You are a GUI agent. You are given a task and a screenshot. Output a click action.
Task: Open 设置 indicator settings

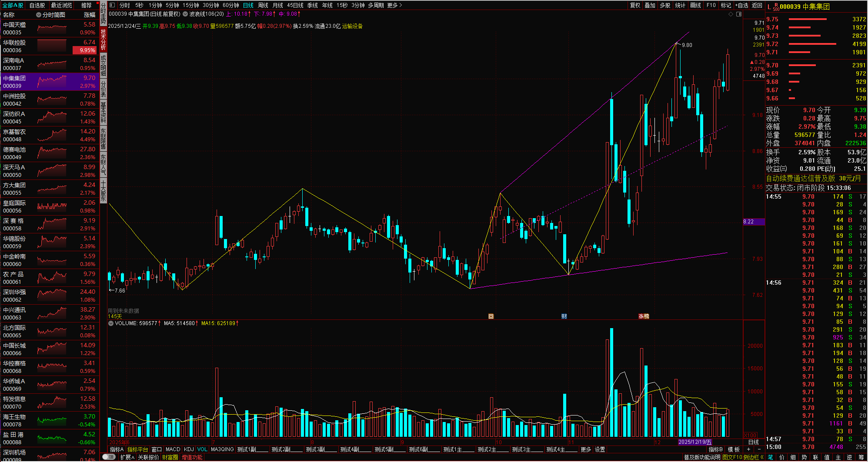click(600, 449)
